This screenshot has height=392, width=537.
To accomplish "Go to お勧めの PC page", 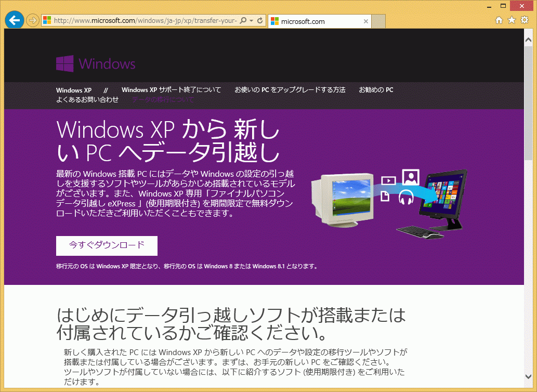I will tap(376, 90).
